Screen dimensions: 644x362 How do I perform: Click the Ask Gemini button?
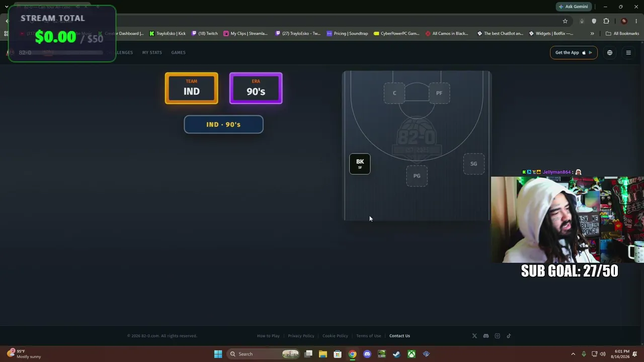click(573, 7)
